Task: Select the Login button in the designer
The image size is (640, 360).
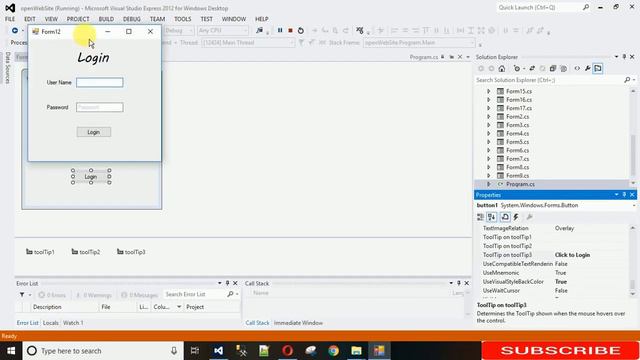Action: coord(91,177)
